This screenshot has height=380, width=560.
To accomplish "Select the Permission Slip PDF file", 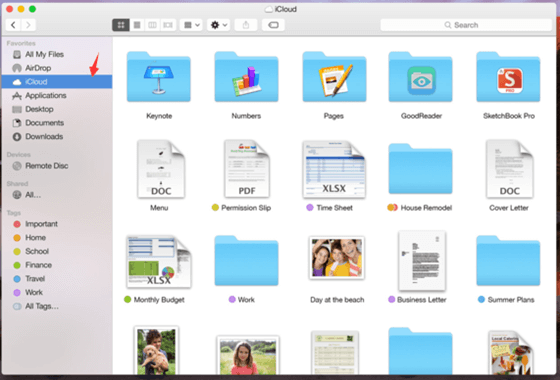I will pos(247,169).
